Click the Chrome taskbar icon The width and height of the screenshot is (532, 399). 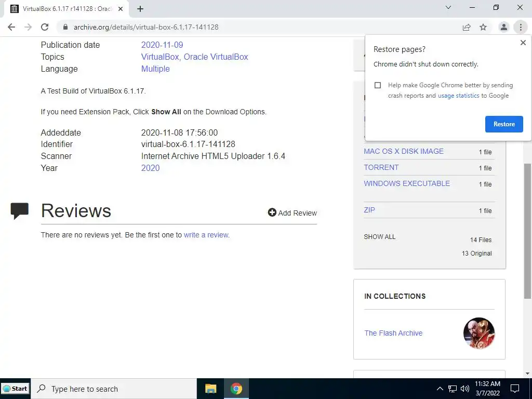click(236, 389)
